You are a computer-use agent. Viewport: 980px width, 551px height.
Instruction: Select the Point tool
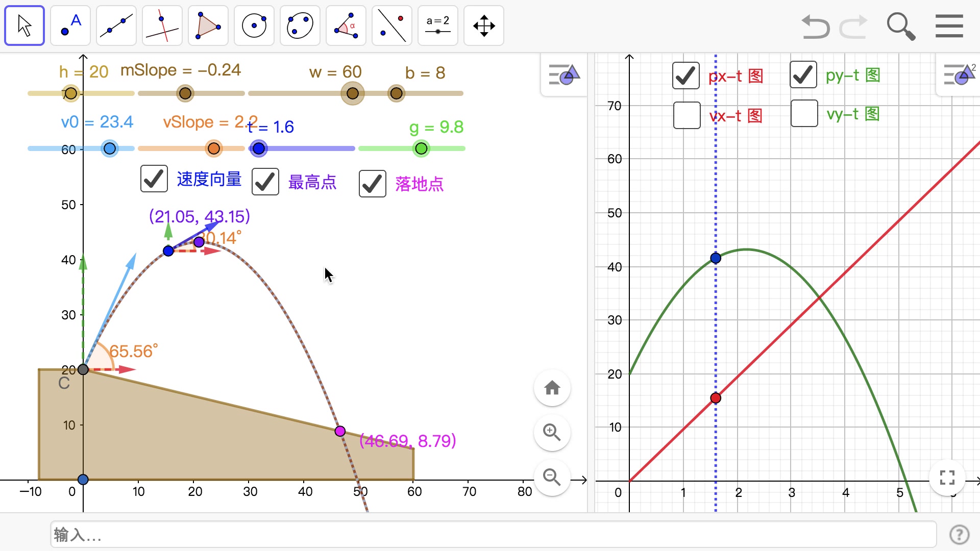coord(70,25)
